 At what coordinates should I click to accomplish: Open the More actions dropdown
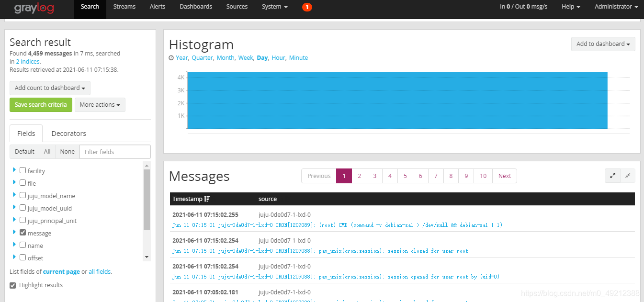tap(100, 105)
